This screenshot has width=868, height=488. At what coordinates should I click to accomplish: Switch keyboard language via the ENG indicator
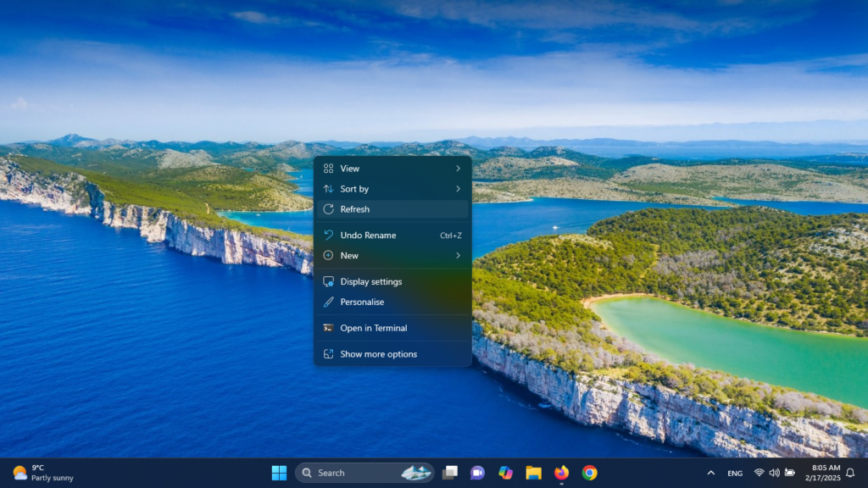[734, 474]
